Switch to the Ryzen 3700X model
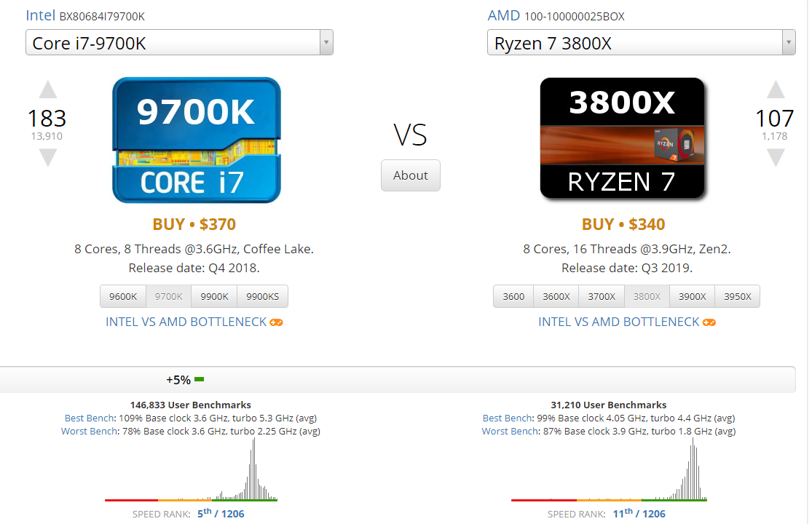812x524 pixels. pos(602,296)
